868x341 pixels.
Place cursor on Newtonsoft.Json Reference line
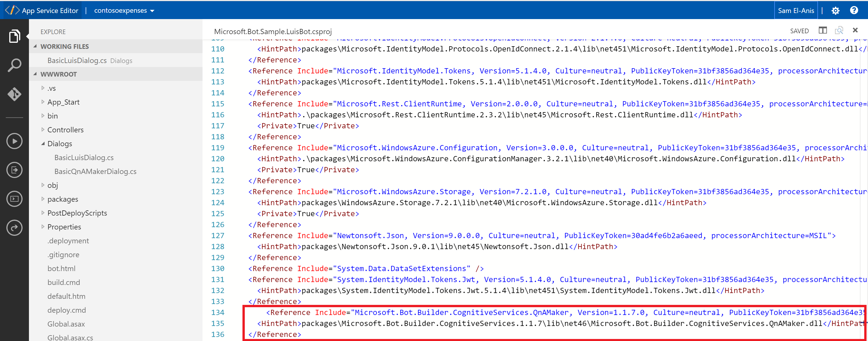click(x=542, y=236)
